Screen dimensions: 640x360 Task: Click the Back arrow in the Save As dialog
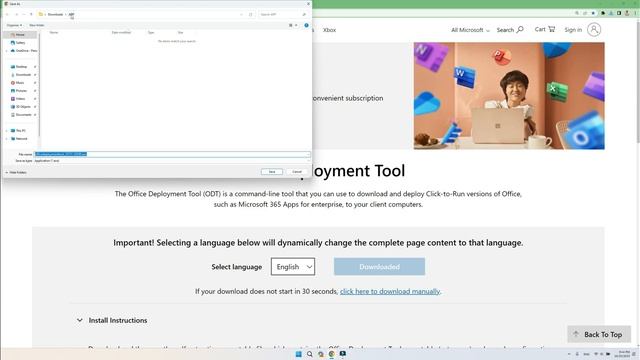pos(7,14)
